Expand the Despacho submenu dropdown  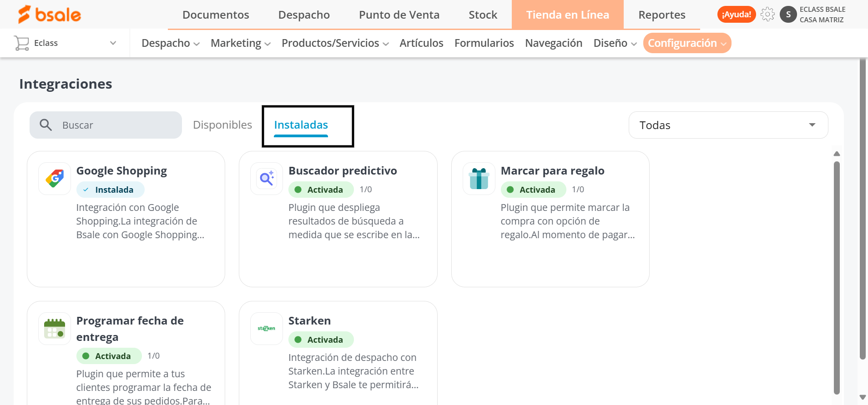pos(171,43)
